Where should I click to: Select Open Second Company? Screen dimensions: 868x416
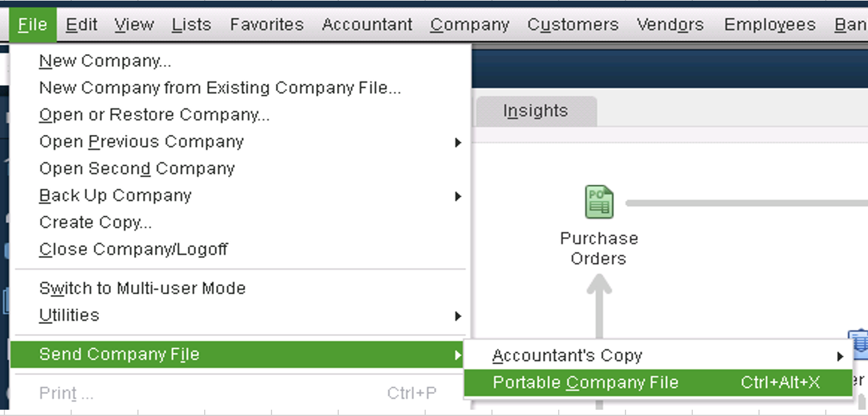(x=137, y=168)
